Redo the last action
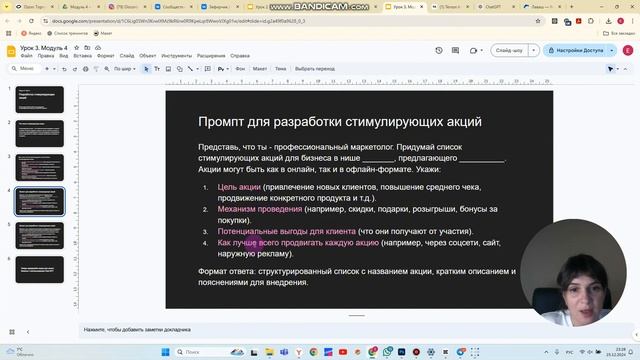This screenshot has width=640, height=360. click(x=75, y=69)
